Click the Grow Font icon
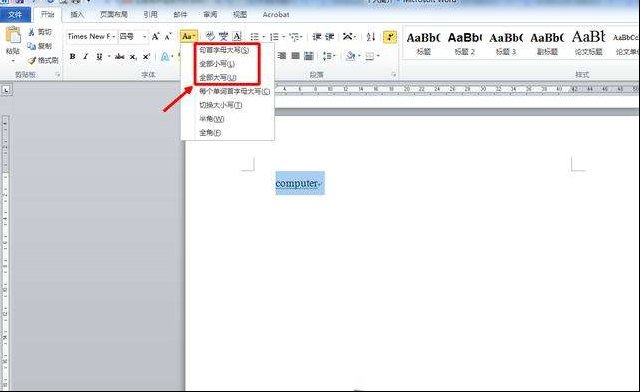 (155, 37)
